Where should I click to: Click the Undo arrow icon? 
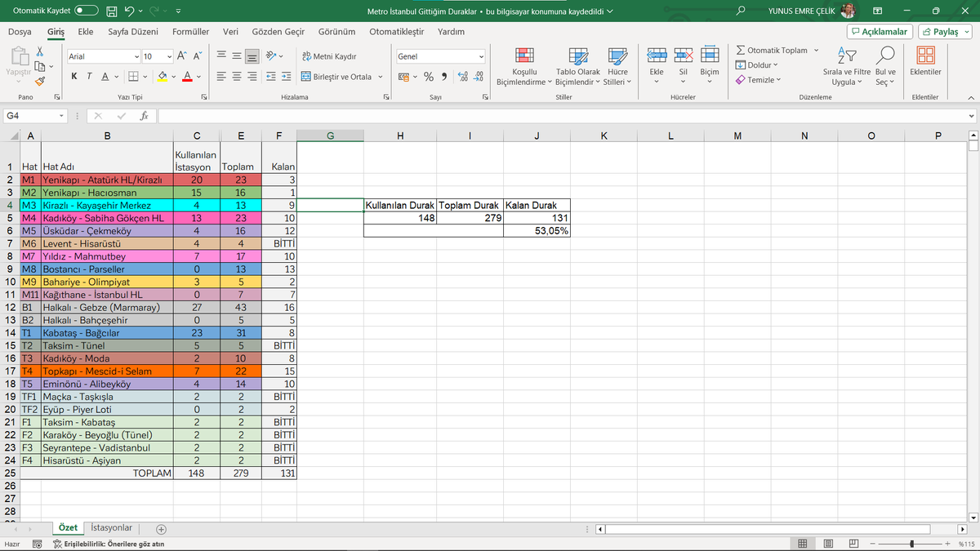(x=129, y=11)
